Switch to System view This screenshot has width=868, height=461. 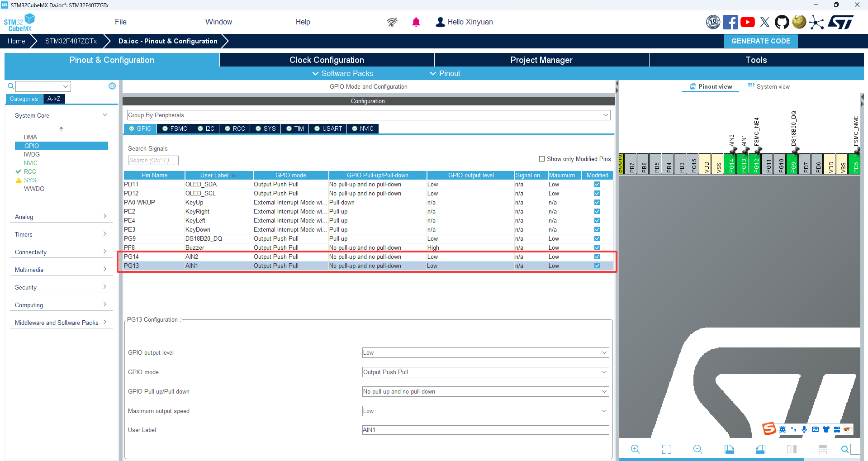tap(769, 86)
